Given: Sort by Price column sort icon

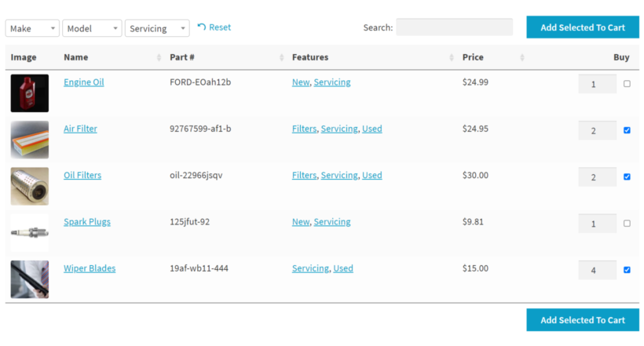Looking at the screenshot, I should pos(522,58).
